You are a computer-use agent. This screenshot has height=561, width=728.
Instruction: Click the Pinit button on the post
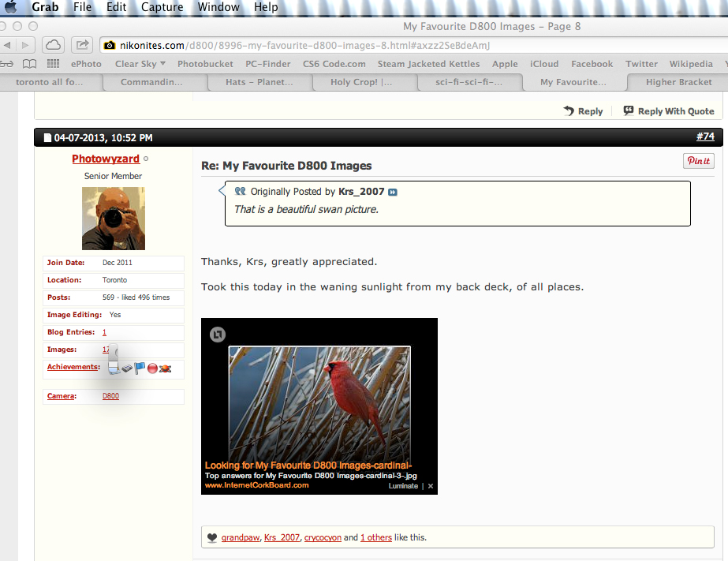coord(698,161)
